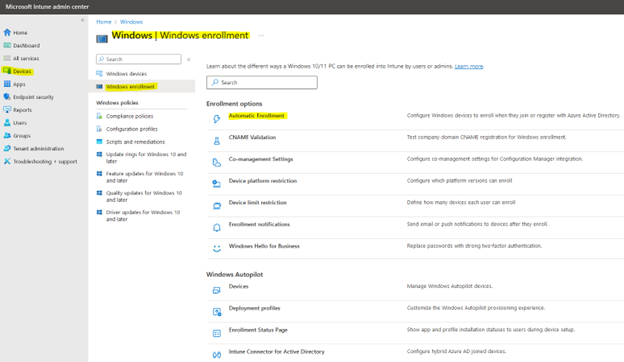Select All services icon
Image resolution: width=624 pixels, height=362 pixels.
click(x=7, y=58)
